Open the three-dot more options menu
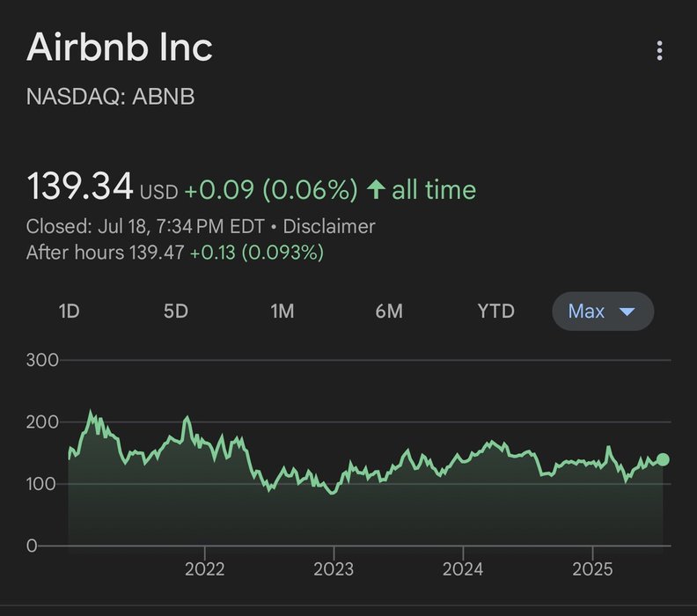The image size is (697, 616). [659, 51]
